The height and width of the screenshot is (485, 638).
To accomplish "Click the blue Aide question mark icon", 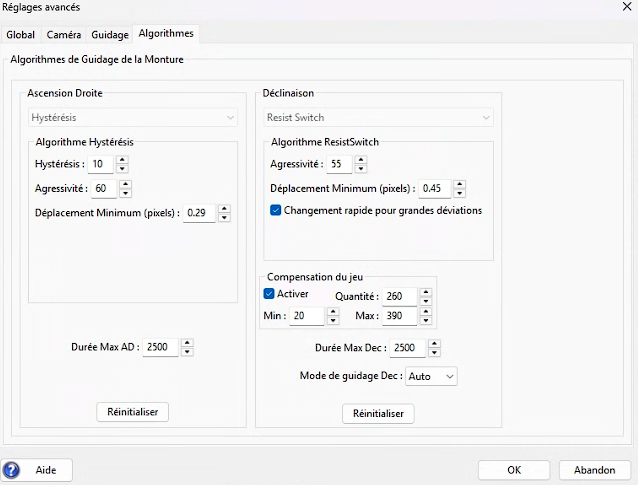I will click(x=11, y=470).
